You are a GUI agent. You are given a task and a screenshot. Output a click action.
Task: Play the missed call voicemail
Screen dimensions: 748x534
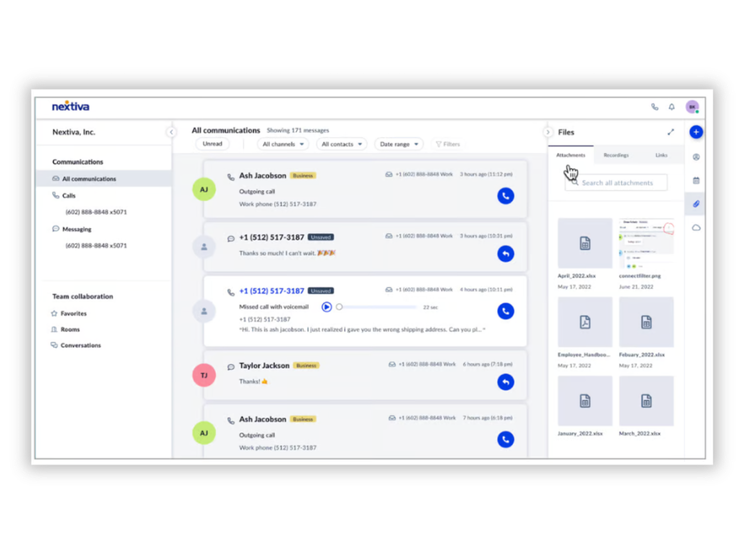tap(326, 307)
